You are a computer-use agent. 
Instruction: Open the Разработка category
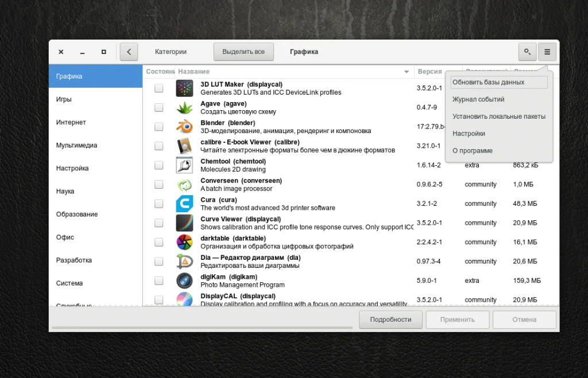[x=96, y=260]
